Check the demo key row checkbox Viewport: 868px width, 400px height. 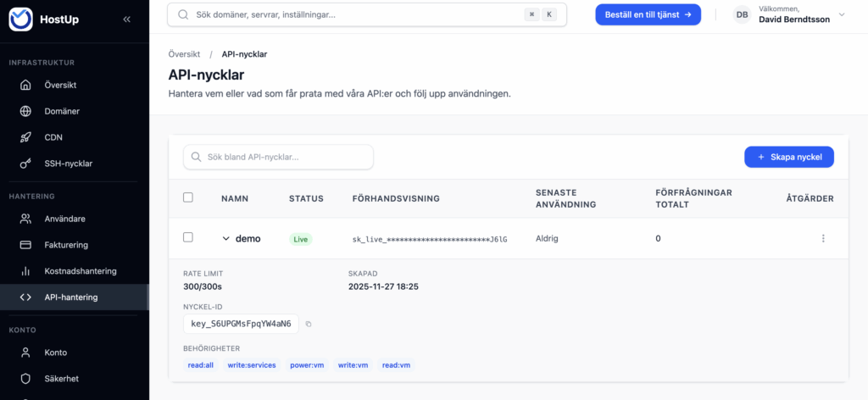[x=188, y=238]
